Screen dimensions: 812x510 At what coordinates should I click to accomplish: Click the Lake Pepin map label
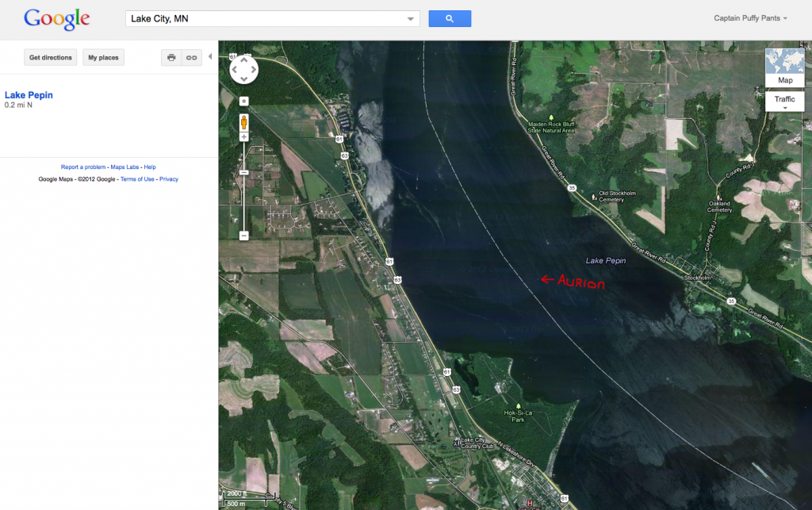pyautogui.click(x=605, y=260)
